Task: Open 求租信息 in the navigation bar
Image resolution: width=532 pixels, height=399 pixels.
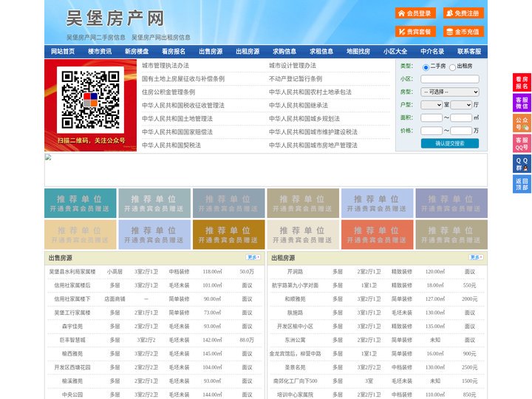Action: click(321, 52)
